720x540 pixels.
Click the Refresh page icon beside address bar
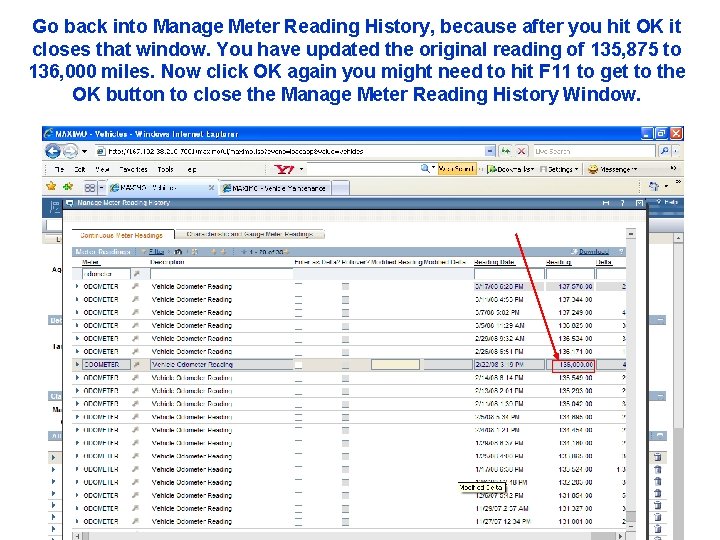tap(506, 151)
